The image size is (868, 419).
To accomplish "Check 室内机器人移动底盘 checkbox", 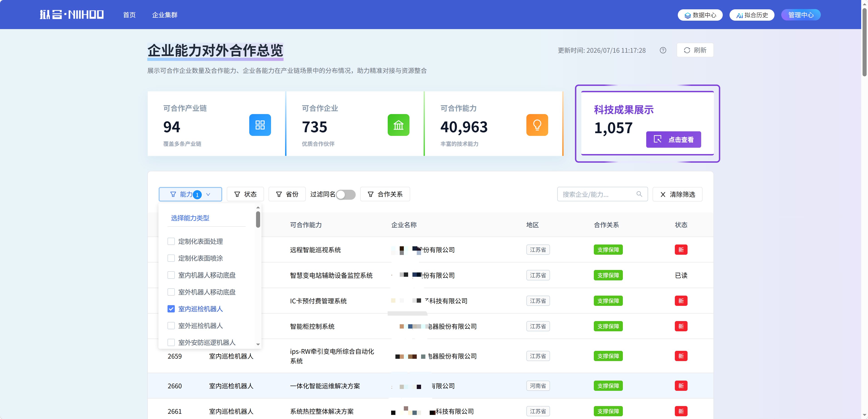I will (x=171, y=275).
